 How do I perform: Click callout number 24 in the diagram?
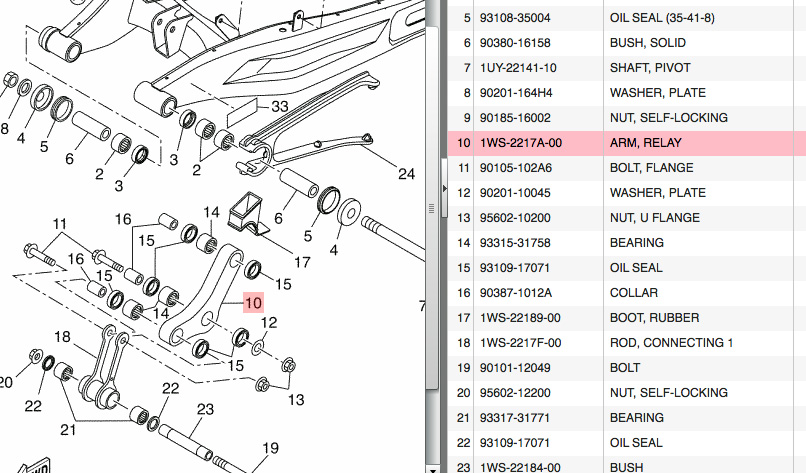click(405, 173)
